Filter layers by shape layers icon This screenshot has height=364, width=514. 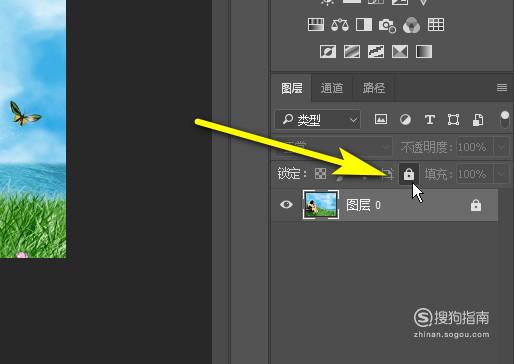coord(453,119)
